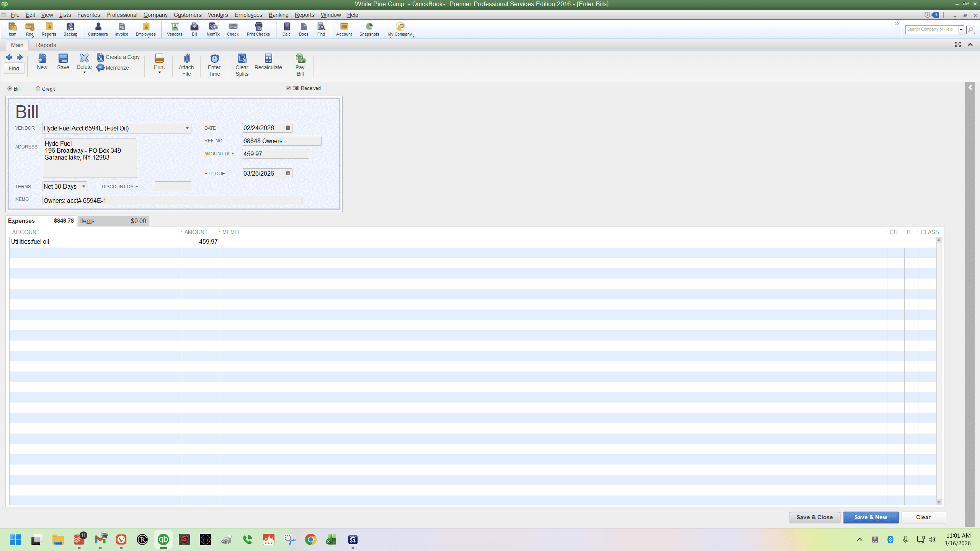Expand the Vendor dropdown list
980x551 pixels.
click(187, 128)
